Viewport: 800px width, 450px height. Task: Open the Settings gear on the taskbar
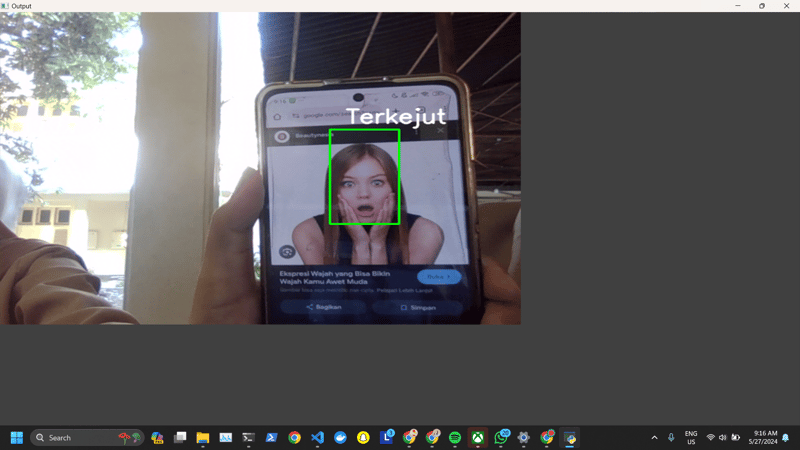(523, 438)
